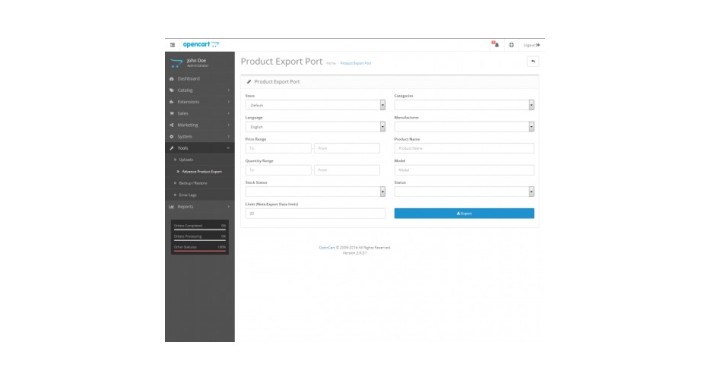Expand the Extensions menu arrow
Viewport: 710px width, 380px height.
[x=228, y=102]
